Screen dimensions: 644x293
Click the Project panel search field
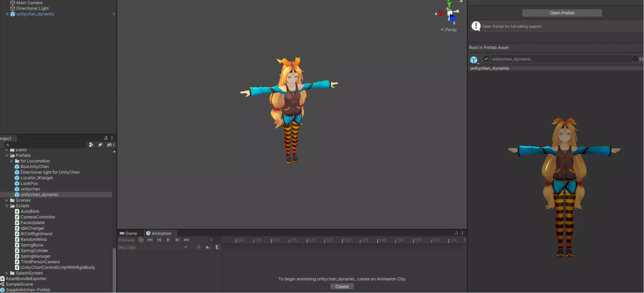(x=46, y=145)
